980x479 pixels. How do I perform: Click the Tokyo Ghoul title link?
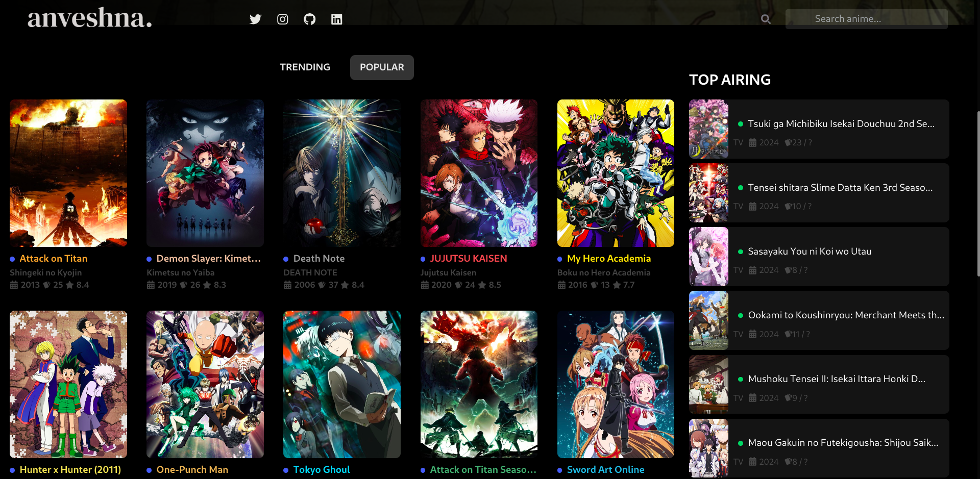click(x=321, y=470)
